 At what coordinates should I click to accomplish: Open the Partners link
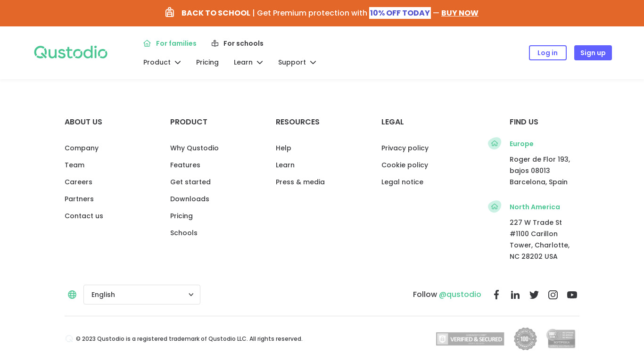pyautogui.click(x=79, y=199)
